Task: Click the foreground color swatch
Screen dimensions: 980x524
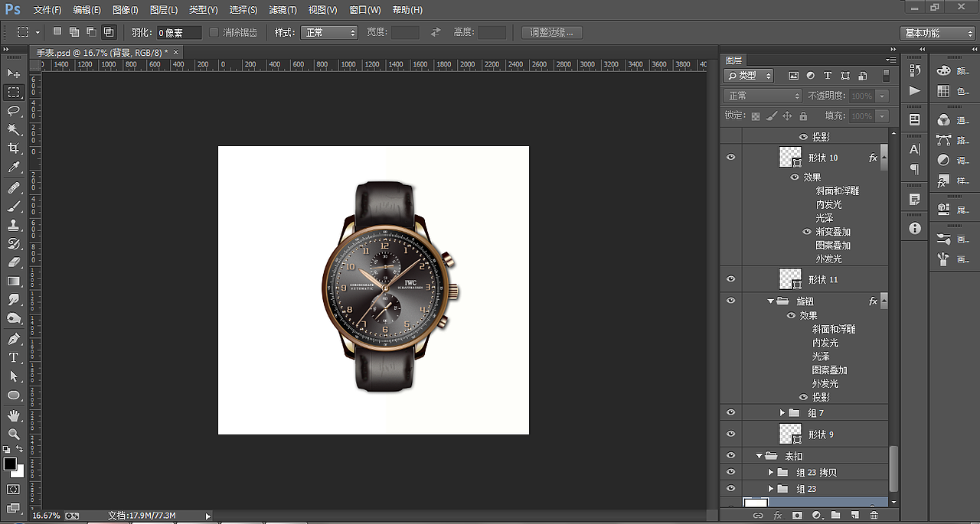Action: [10, 464]
